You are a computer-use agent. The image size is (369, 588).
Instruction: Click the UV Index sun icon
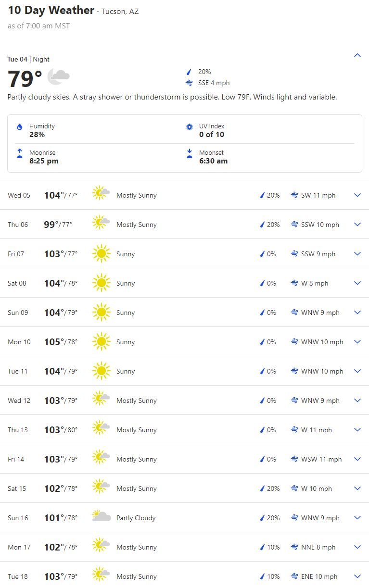point(190,127)
